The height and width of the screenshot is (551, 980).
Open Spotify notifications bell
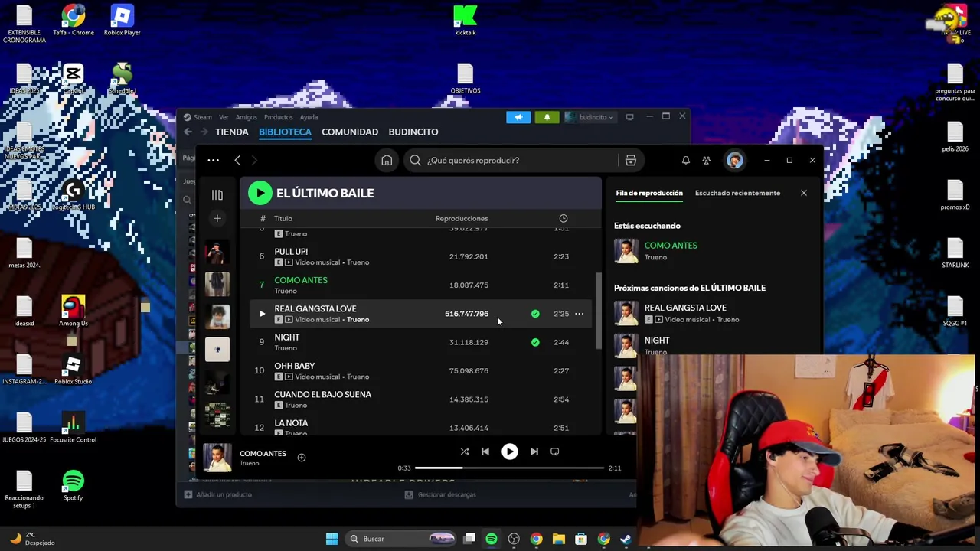685,160
